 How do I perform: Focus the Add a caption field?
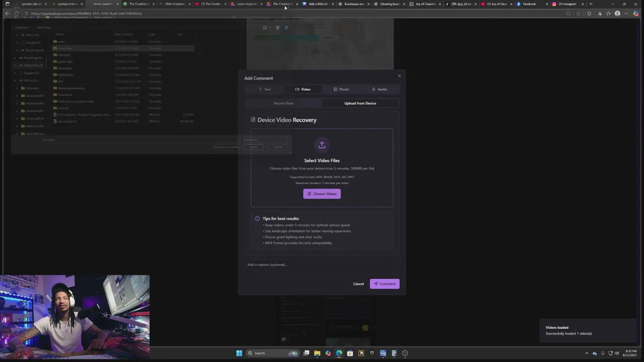point(322,265)
